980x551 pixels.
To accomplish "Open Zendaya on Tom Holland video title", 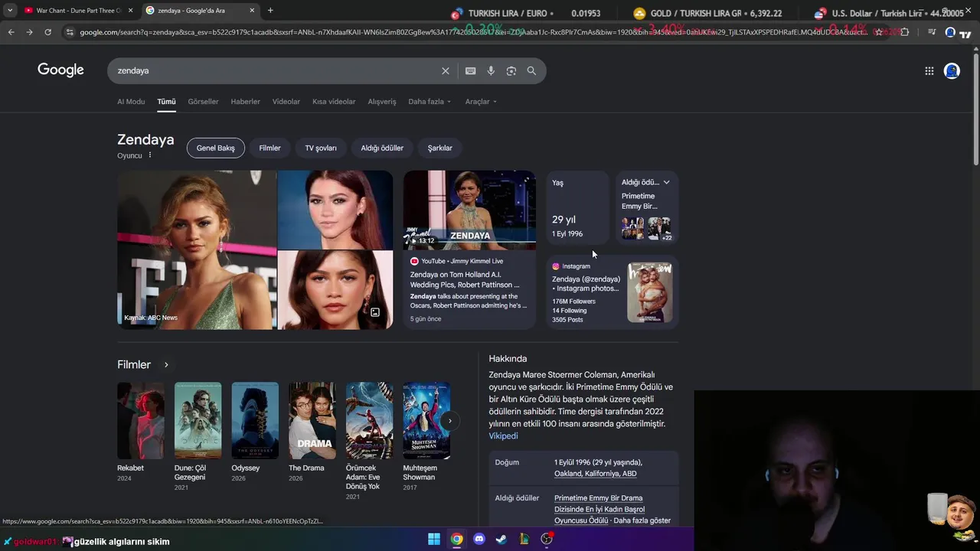I will coord(465,279).
